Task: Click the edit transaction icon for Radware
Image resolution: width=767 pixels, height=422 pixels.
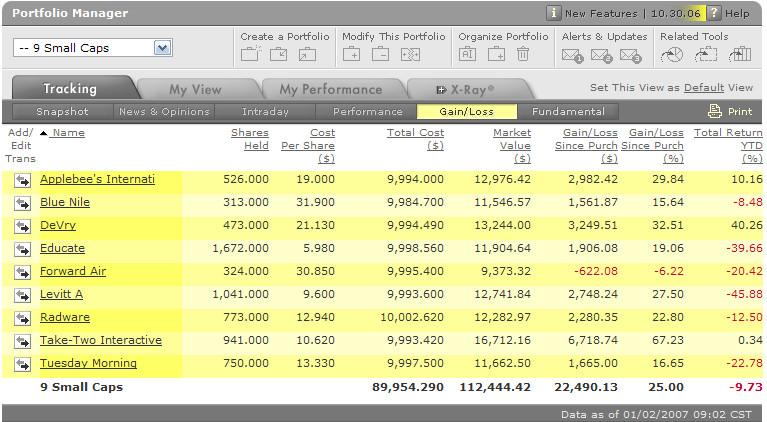Action: pyautogui.click(x=22, y=318)
